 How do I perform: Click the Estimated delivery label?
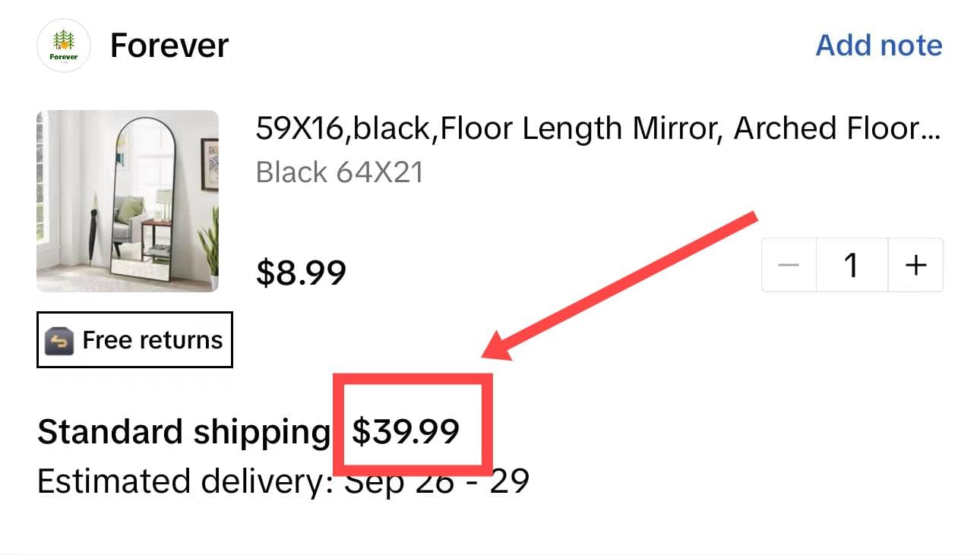[x=185, y=481]
